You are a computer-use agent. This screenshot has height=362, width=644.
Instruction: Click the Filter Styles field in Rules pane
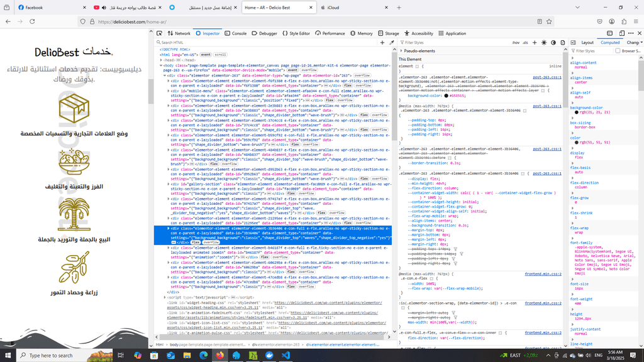pyautogui.click(x=454, y=42)
